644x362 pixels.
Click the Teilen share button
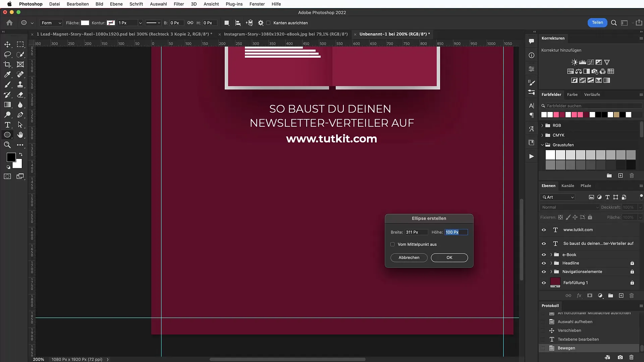[597, 22]
